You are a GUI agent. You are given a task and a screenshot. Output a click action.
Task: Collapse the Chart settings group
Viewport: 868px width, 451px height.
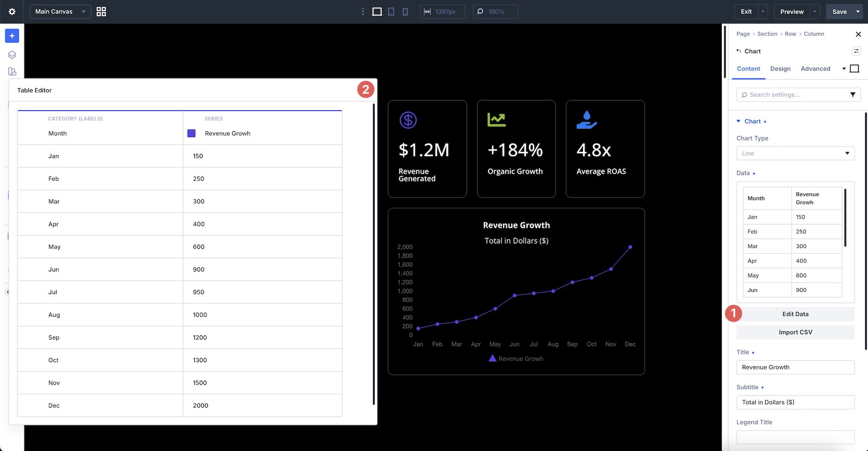(738, 121)
